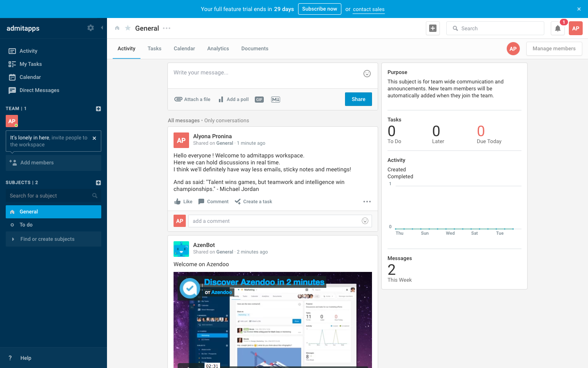Screen dimensions: 588x368
Task: Toggle Markdown formatting icon
Action: click(x=276, y=99)
